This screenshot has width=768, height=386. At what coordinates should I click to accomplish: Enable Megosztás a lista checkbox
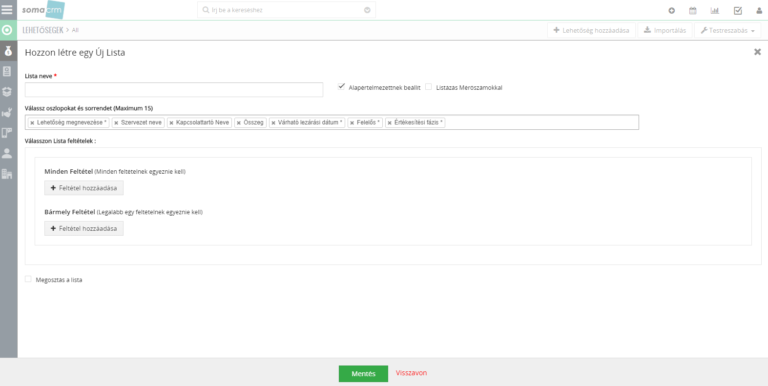(28, 279)
